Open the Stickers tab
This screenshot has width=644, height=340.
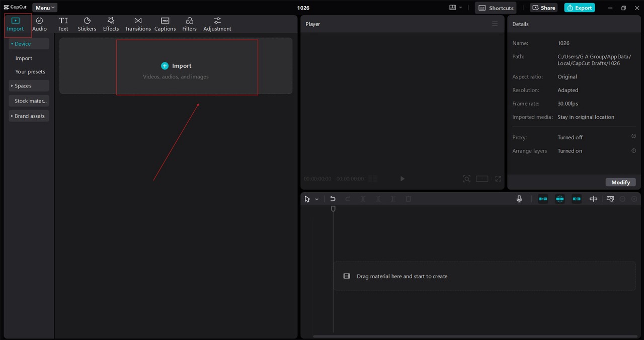click(87, 24)
